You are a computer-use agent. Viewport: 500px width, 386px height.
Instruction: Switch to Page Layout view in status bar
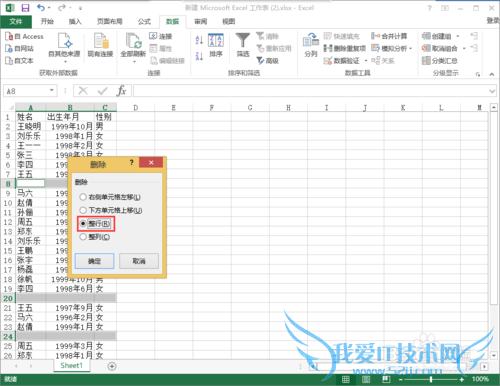366,379
